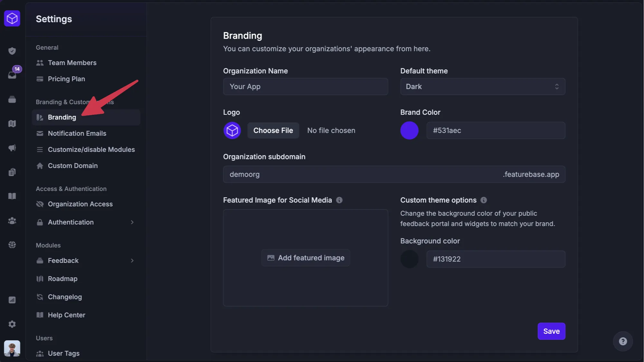Open Custom Domain settings
The height and width of the screenshot is (362, 644).
coord(86,166)
